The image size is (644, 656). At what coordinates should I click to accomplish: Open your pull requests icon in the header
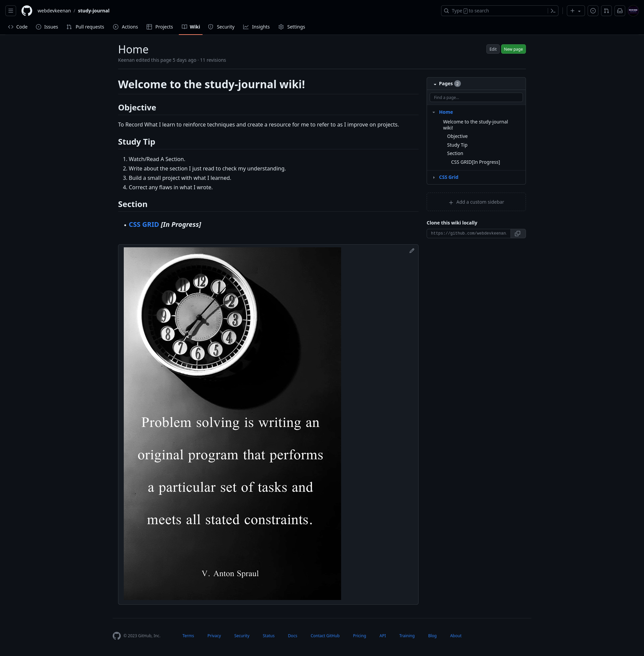click(x=606, y=10)
